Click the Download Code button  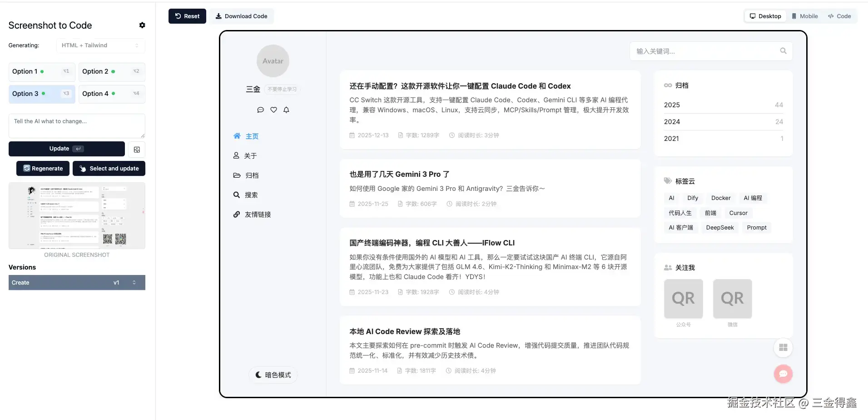tap(242, 16)
